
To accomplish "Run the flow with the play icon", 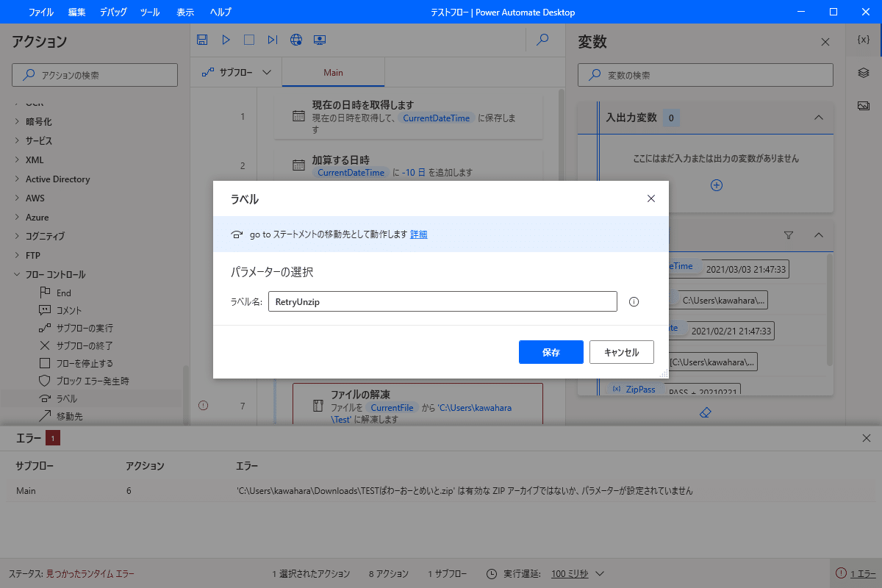I will (226, 40).
